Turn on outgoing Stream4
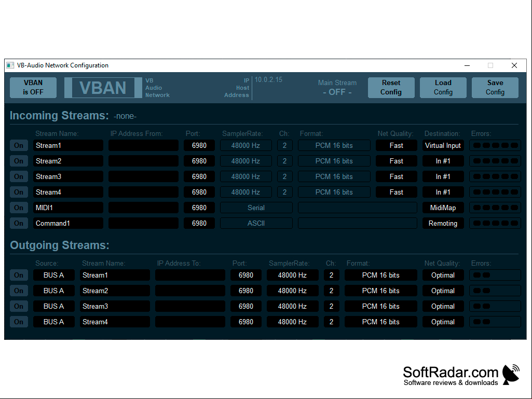Image resolution: width=532 pixels, height=399 pixels. [x=19, y=322]
